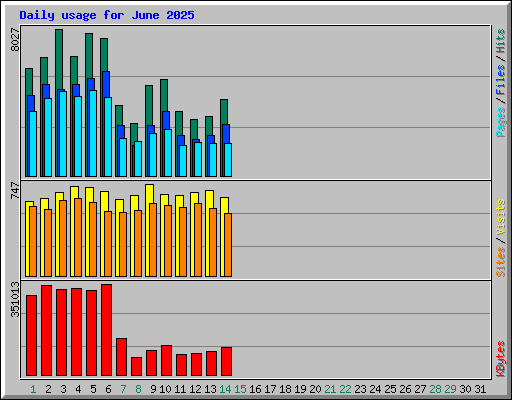Click day 10 on the x-axis
The width and height of the screenshot is (512, 400).
(x=165, y=389)
